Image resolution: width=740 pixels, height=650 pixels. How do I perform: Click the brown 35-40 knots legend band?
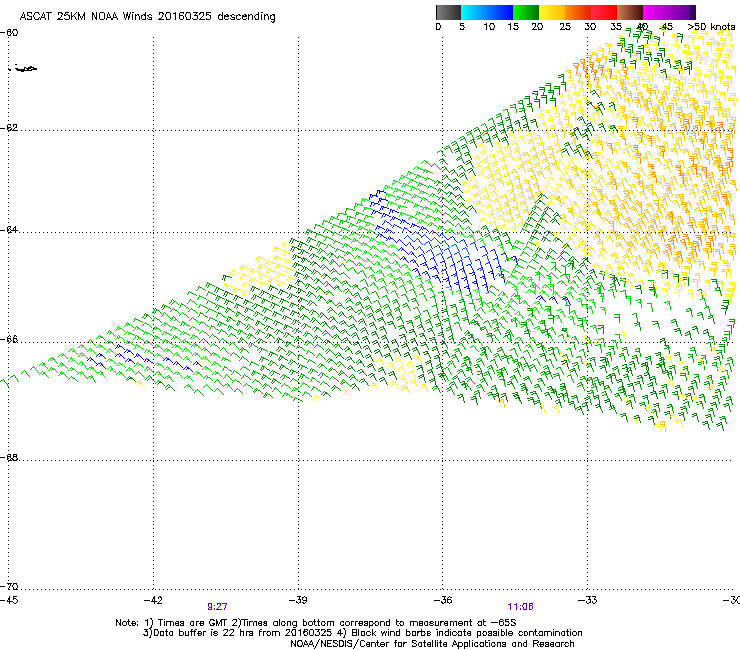point(630,12)
